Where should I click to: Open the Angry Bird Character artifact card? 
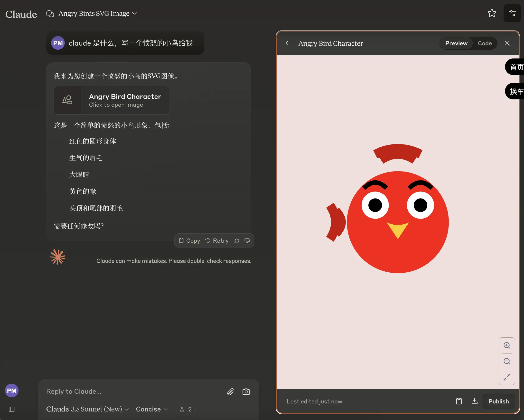click(x=111, y=100)
